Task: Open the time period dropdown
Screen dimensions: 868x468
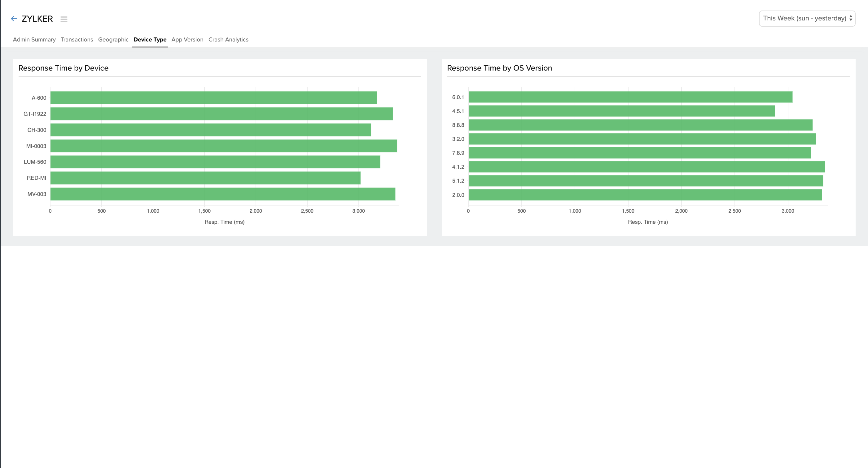Action: pyautogui.click(x=807, y=18)
